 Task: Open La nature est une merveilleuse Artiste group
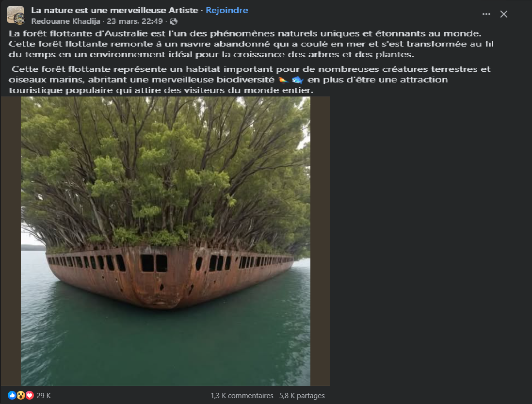pyautogui.click(x=114, y=10)
